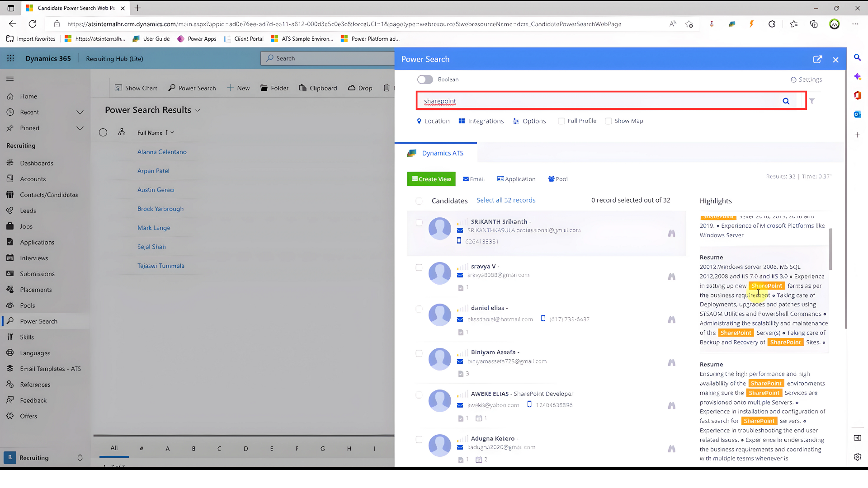
Task: Expand the Pinned section chevron
Action: (80, 128)
